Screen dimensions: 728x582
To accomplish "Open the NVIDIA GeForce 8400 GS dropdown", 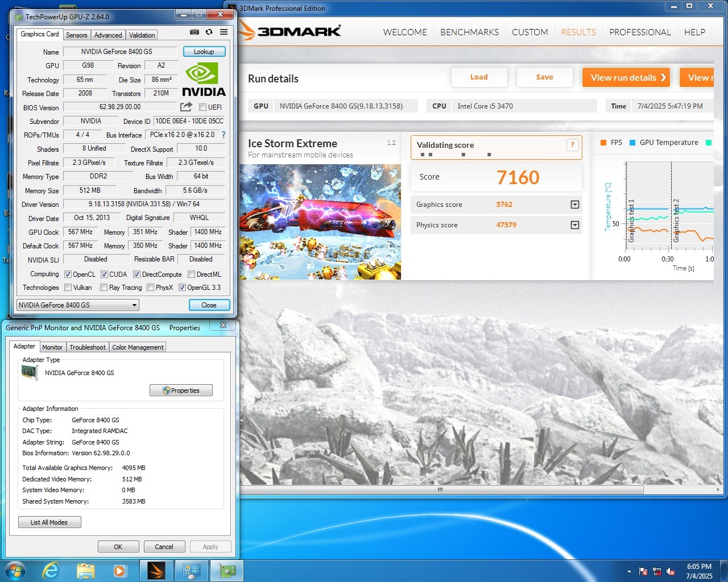I will click(78, 305).
